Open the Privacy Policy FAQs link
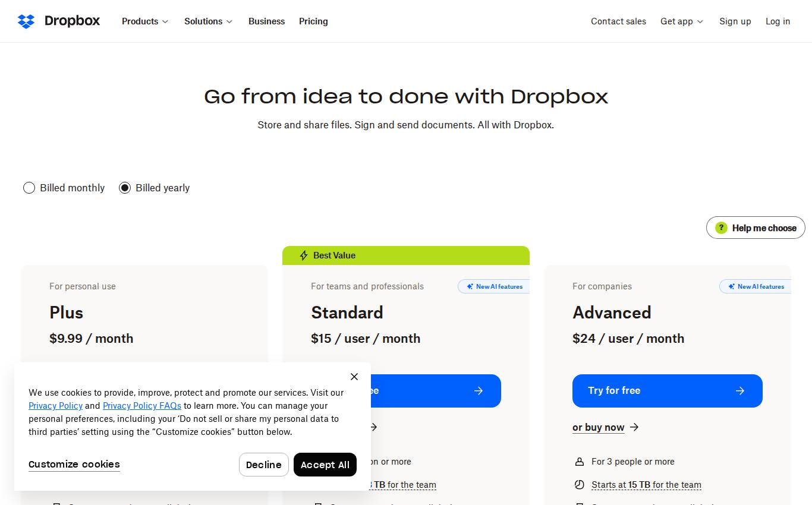Image resolution: width=812 pixels, height=505 pixels. (142, 406)
